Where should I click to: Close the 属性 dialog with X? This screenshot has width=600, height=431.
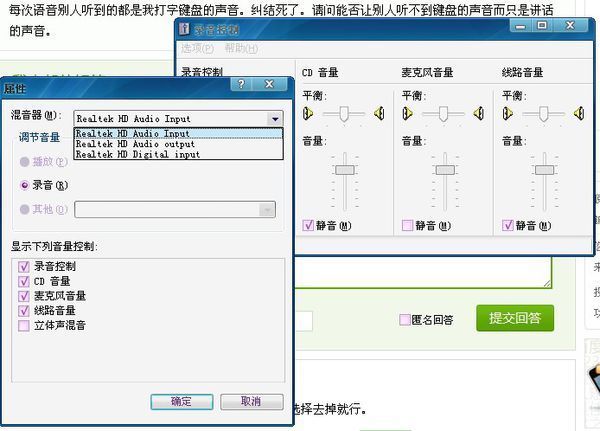269,84
